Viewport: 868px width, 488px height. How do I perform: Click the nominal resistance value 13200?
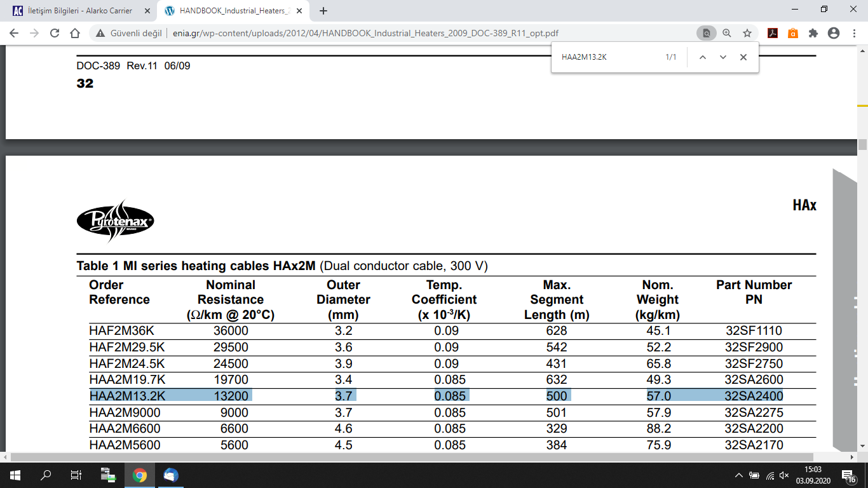231,396
